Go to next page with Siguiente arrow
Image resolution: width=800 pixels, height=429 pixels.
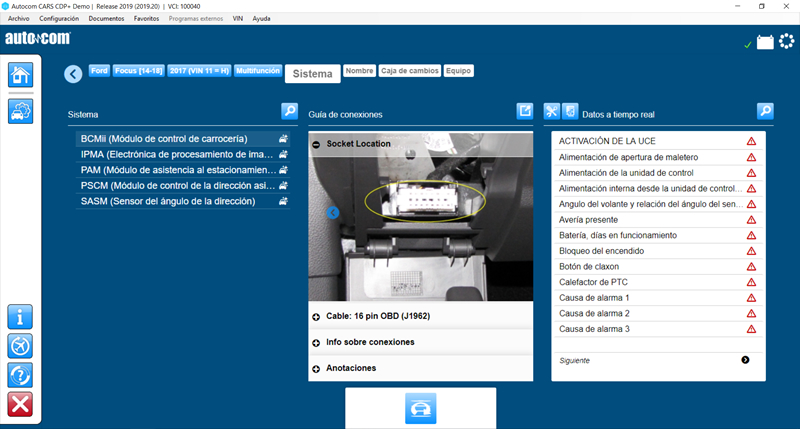[x=745, y=360]
